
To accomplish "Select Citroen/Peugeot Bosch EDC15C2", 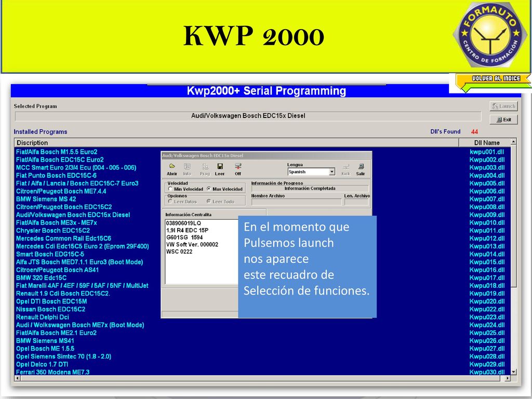I will tap(64, 207).
